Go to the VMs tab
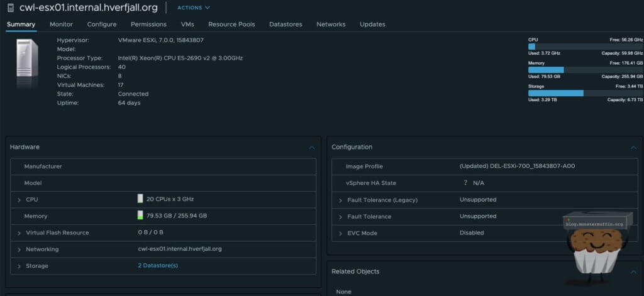Image resolution: width=644 pixels, height=296 pixels. [x=187, y=25]
